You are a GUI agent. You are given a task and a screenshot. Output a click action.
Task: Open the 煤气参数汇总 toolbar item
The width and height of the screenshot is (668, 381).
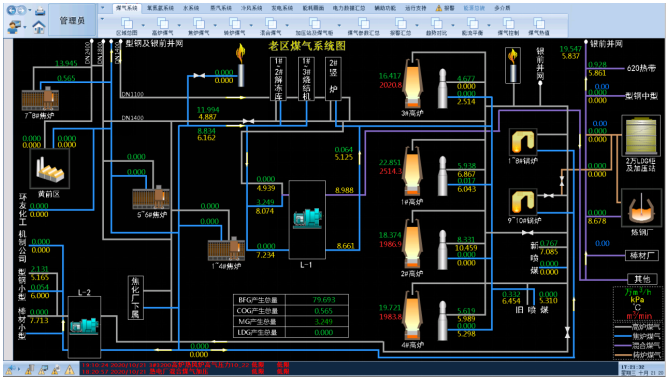tap(363, 26)
